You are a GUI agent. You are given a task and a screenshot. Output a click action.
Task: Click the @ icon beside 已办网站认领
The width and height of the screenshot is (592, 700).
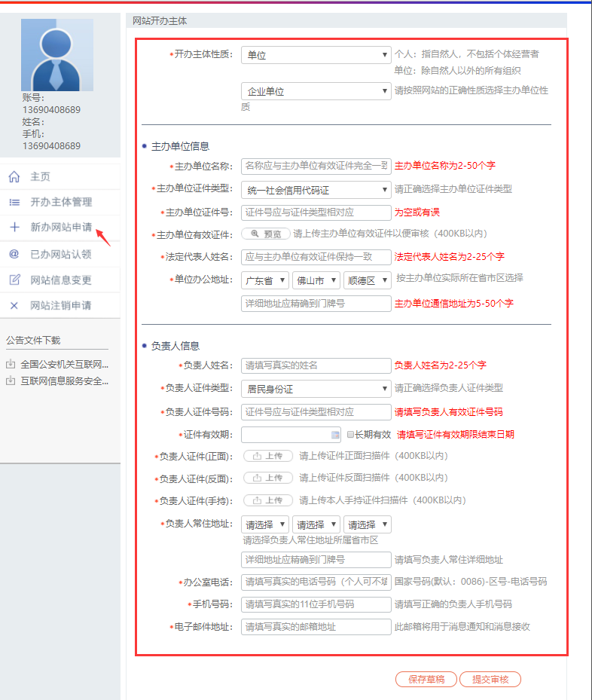click(14, 254)
